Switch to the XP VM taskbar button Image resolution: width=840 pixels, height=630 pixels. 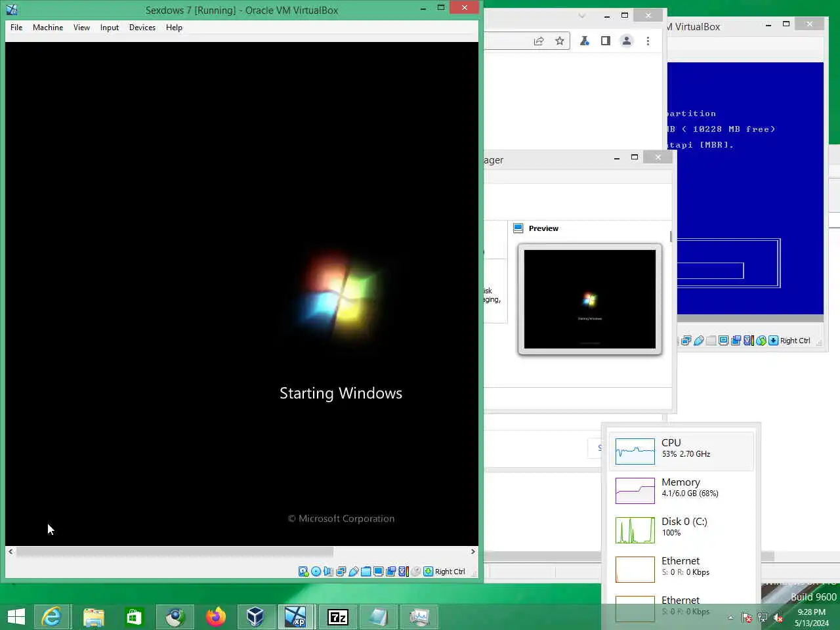pyautogui.click(x=296, y=617)
